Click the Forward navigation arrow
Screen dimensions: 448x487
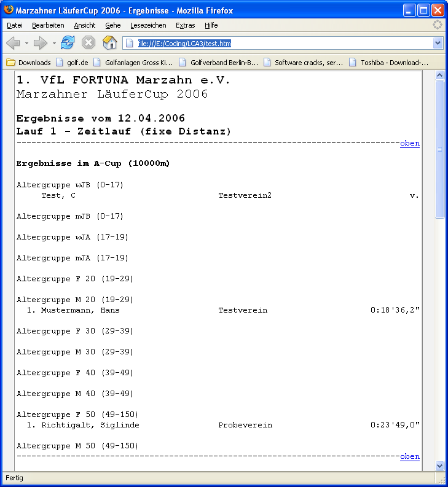pyautogui.click(x=40, y=43)
